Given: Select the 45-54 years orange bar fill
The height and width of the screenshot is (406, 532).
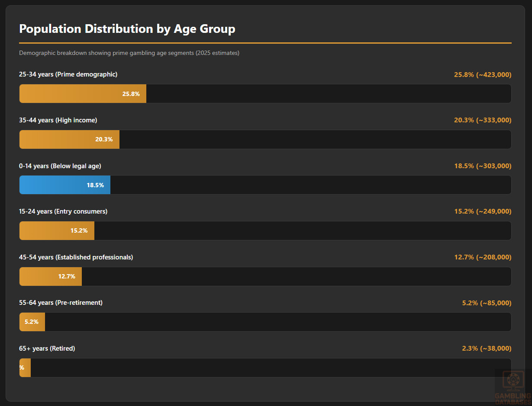Looking at the screenshot, I should 51,277.
